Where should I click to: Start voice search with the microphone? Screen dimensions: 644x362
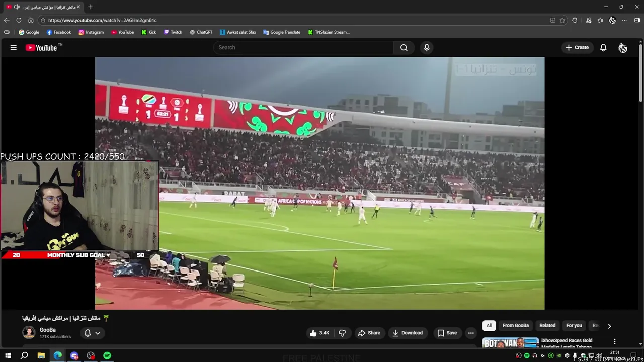tap(427, 47)
